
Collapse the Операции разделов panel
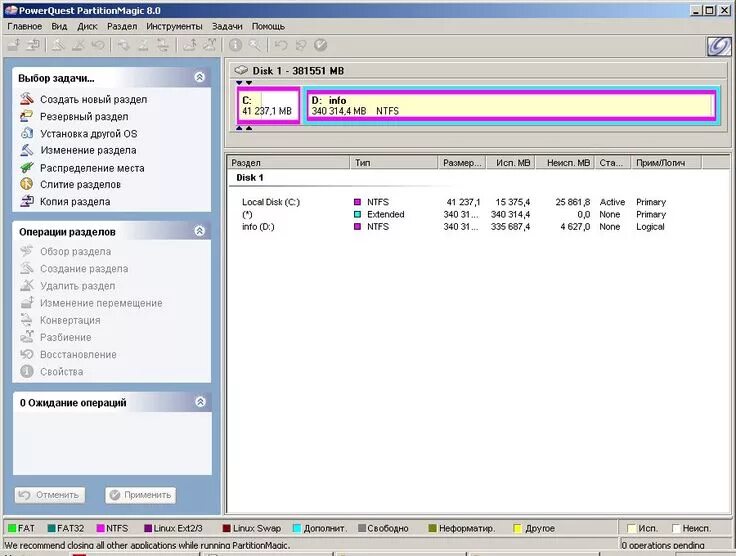tap(199, 231)
